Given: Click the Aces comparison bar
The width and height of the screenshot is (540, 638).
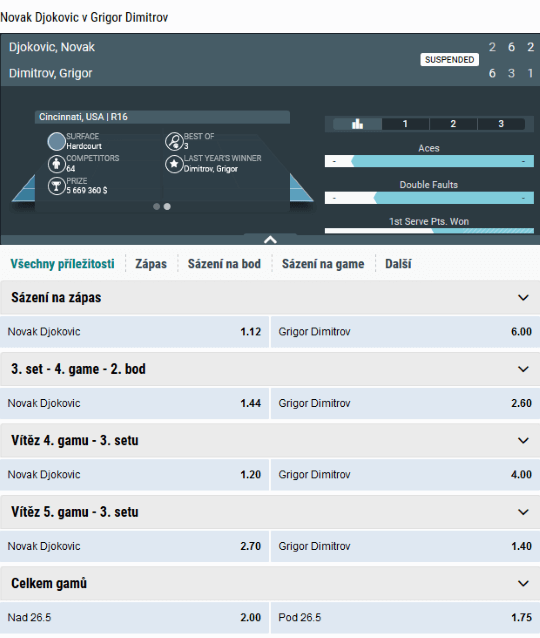Looking at the screenshot, I should click(x=429, y=161).
